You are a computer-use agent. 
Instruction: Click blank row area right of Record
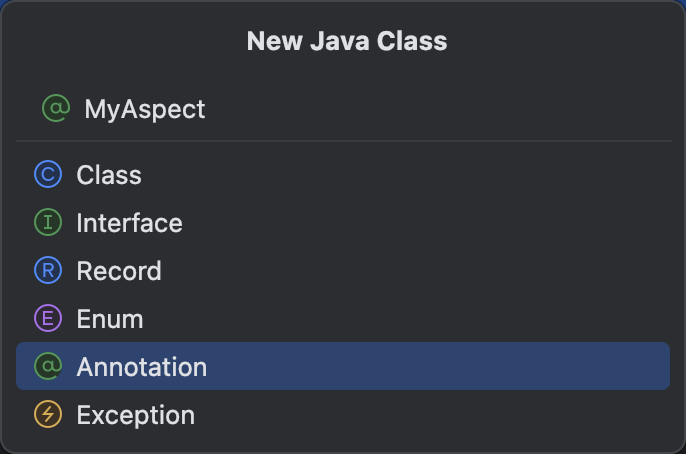point(416,270)
